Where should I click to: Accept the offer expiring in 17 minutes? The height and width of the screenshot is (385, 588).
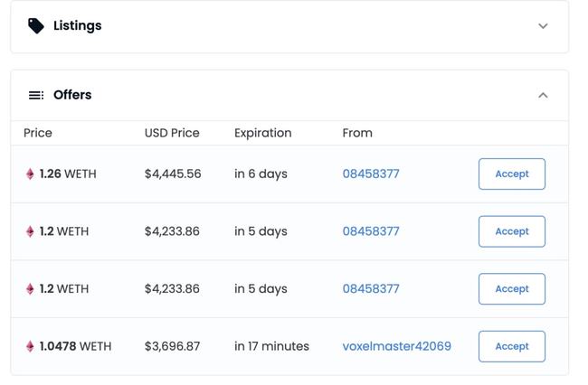pos(512,346)
